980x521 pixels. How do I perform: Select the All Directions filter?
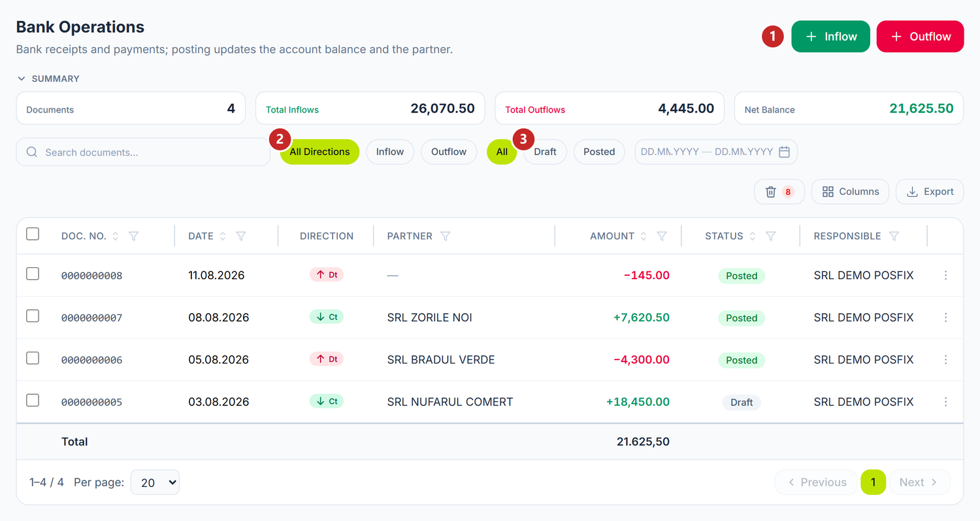click(319, 152)
